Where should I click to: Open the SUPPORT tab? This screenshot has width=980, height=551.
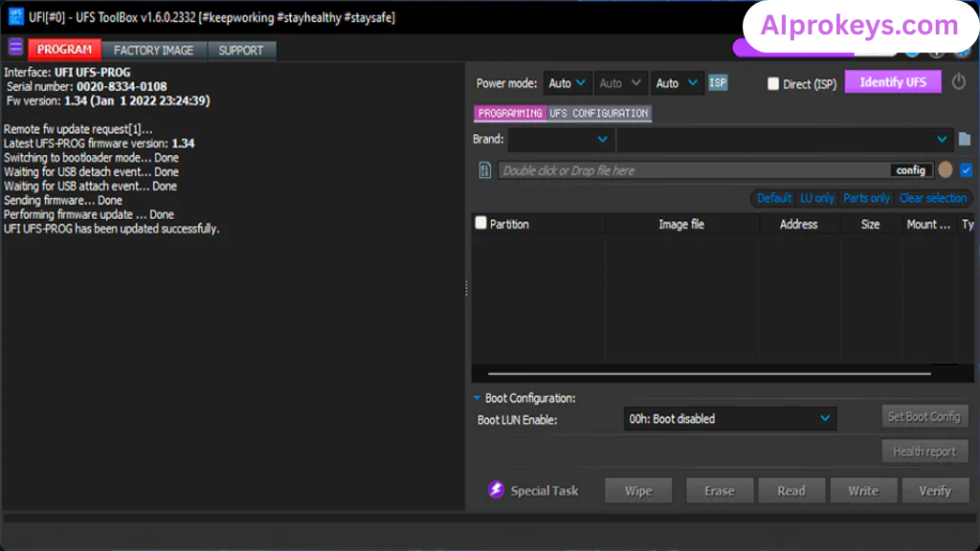(241, 50)
